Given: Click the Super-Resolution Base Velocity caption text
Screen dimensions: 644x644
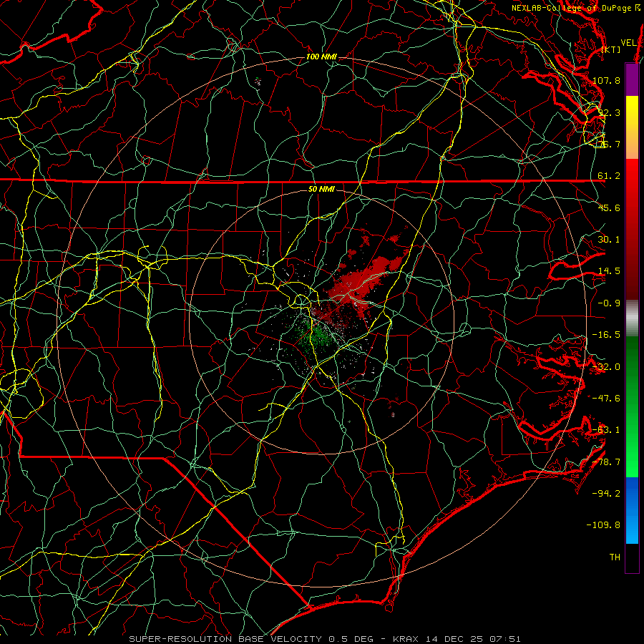Looking at the screenshot, I should (x=324, y=639).
